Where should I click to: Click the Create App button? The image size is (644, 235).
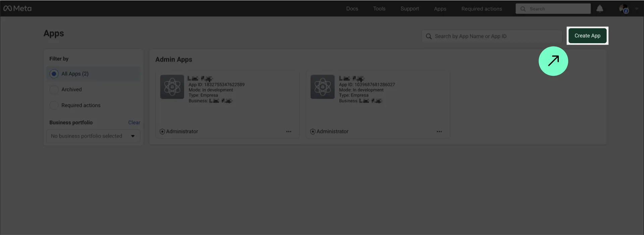[x=587, y=36]
